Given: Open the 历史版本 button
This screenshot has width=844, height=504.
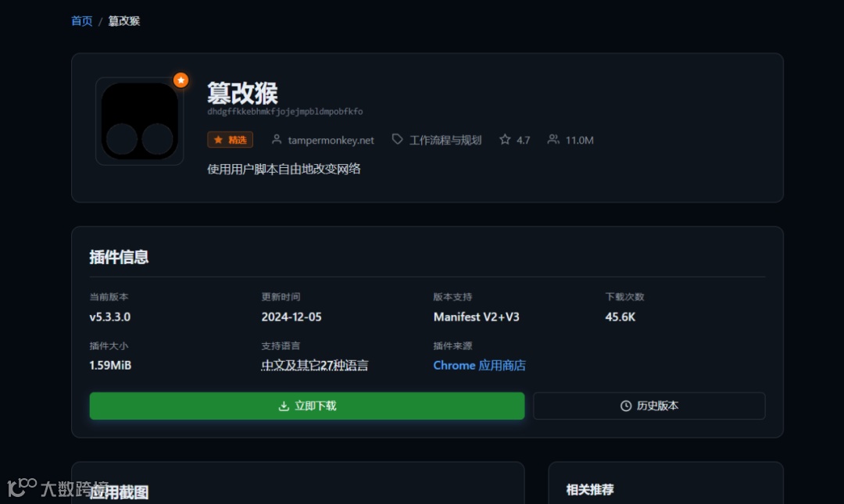Looking at the screenshot, I should (x=649, y=406).
